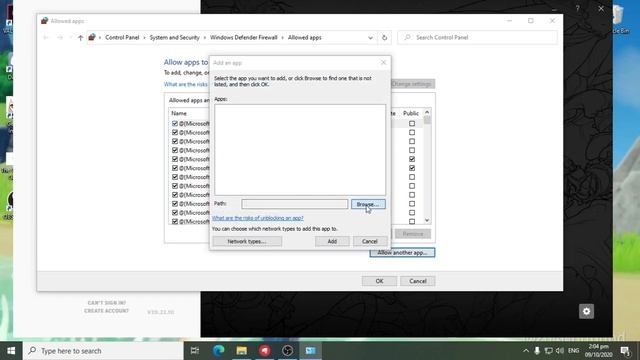This screenshot has width=640, height=360.
Task: Uncheck the sixth row's Public checkbox
Action: 412,168
